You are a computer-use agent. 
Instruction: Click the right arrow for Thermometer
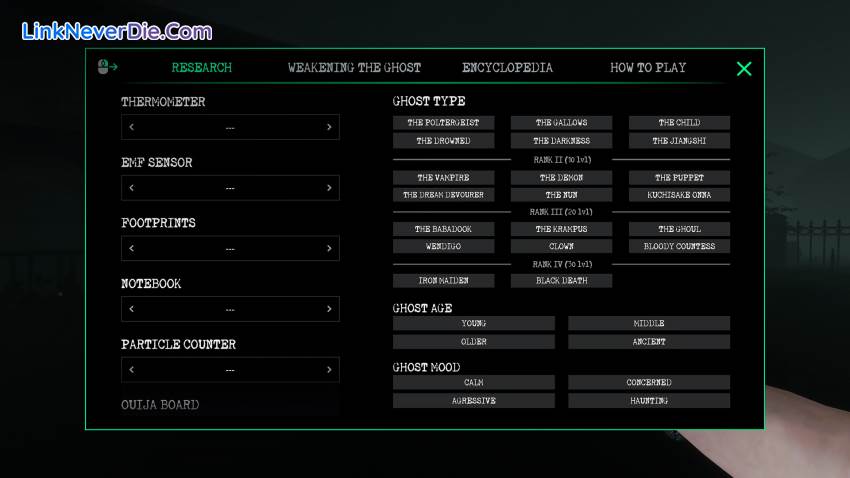coord(329,127)
